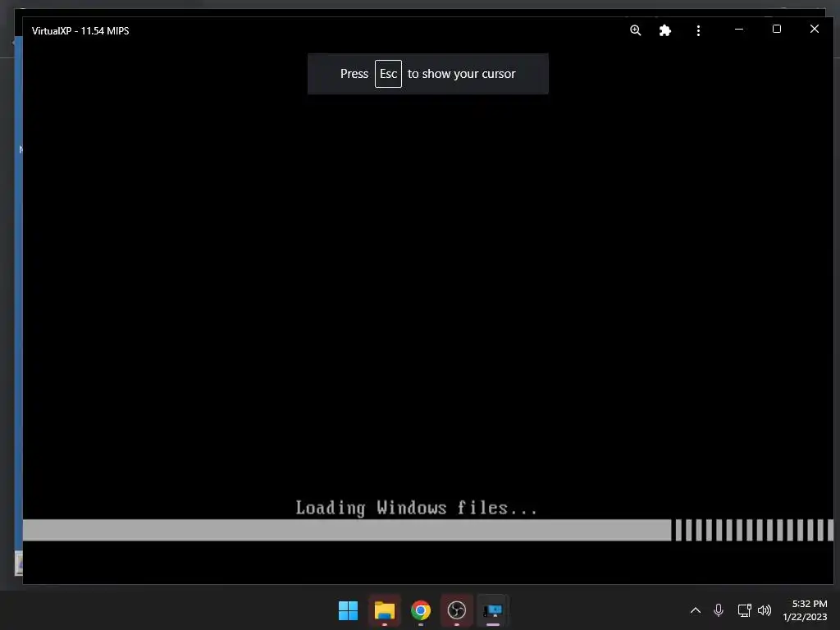Maximize the VirtualXP window

click(776, 29)
